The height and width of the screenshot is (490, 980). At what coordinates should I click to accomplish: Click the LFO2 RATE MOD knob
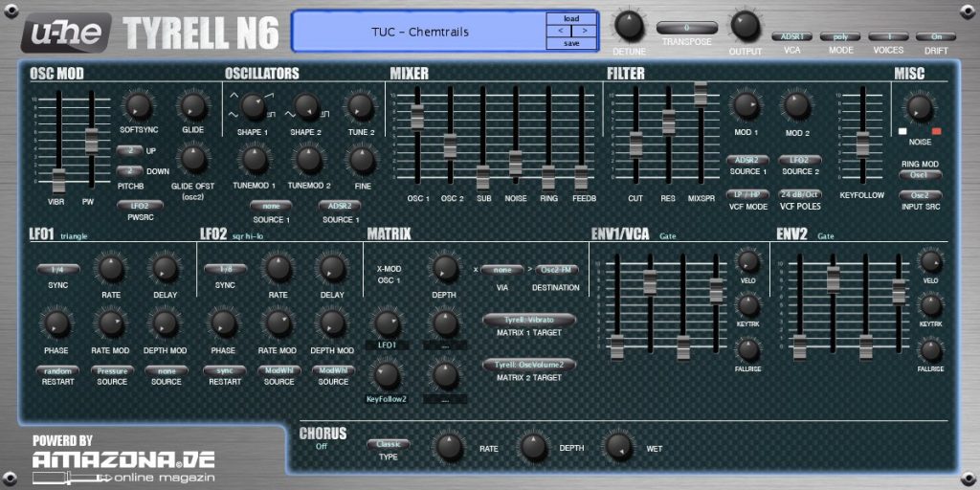[x=278, y=323]
